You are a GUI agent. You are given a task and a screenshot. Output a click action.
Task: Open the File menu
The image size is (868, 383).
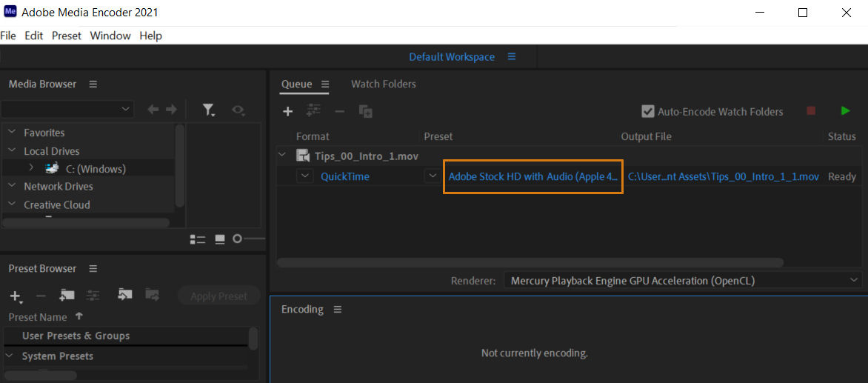coord(7,36)
